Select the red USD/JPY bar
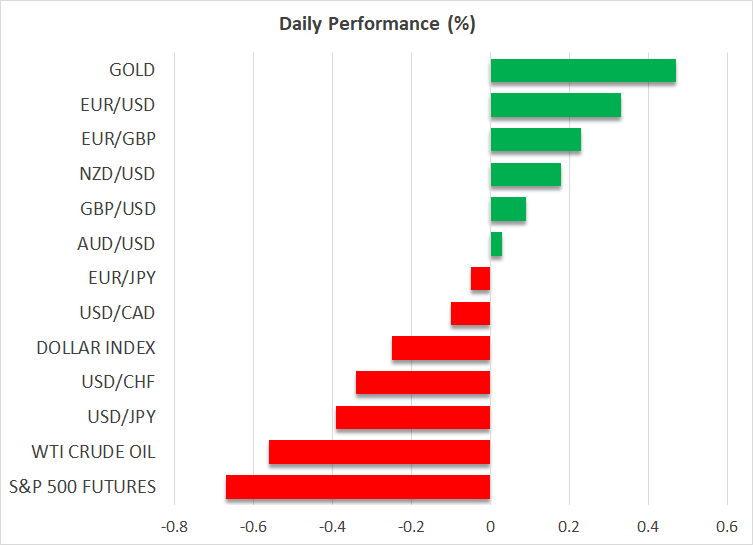Image resolution: width=753 pixels, height=545 pixels. point(413,417)
